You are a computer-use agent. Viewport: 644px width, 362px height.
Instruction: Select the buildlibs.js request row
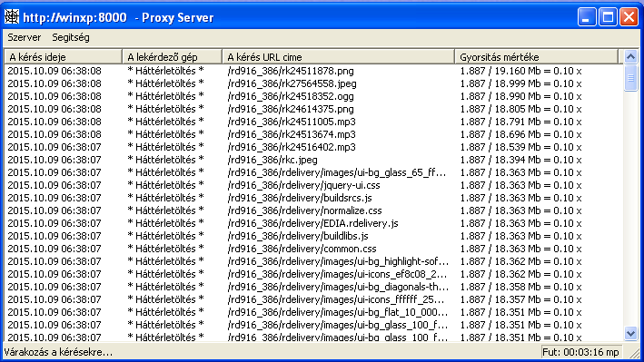313,237
